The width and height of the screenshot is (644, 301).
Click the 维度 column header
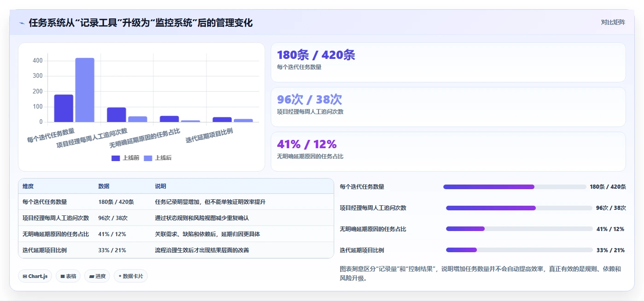28,186
